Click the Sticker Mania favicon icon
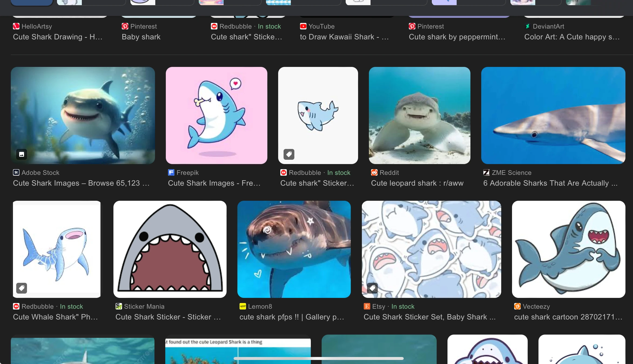Image resolution: width=633 pixels, height=364 pixels. tap(119, 306)
